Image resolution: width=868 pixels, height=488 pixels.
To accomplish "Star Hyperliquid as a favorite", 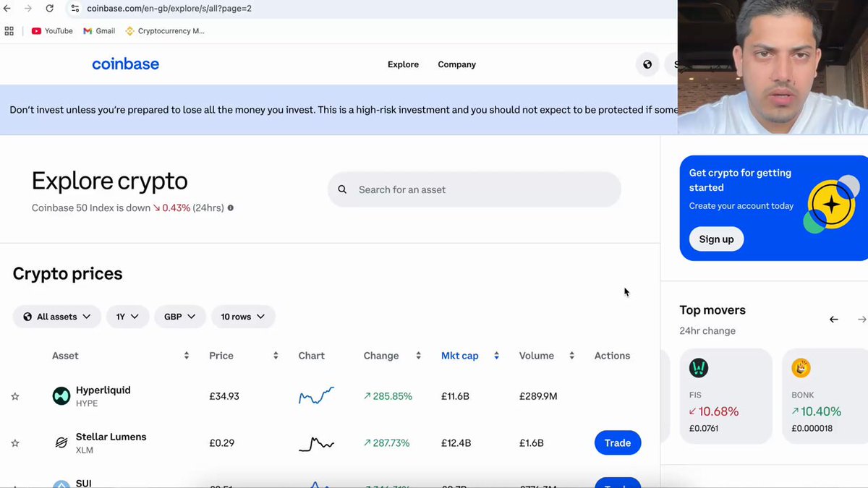I will pos(14,396).
